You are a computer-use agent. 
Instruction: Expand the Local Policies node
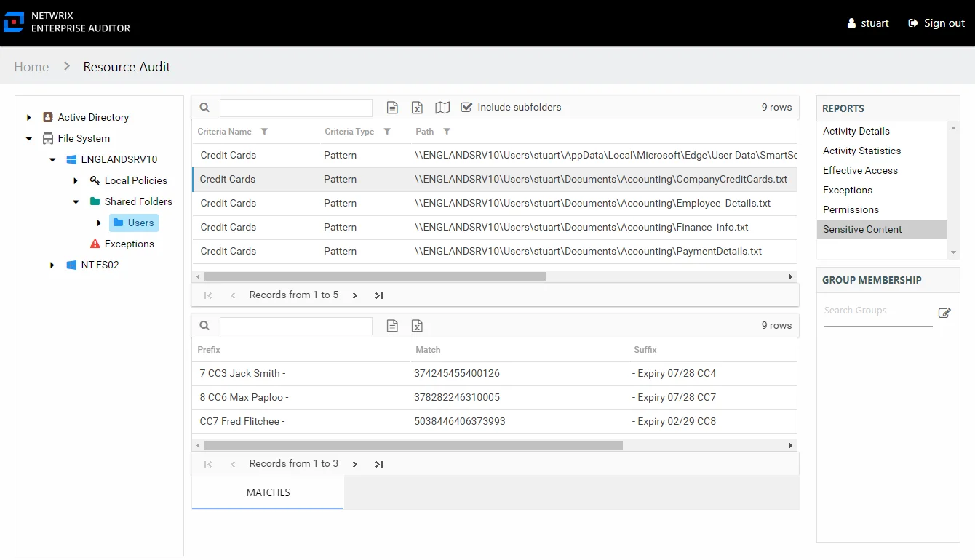(76, 180)
